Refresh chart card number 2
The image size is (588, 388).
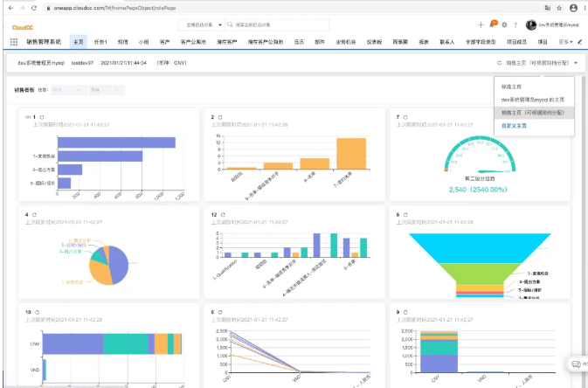click(x=221, y=116)
